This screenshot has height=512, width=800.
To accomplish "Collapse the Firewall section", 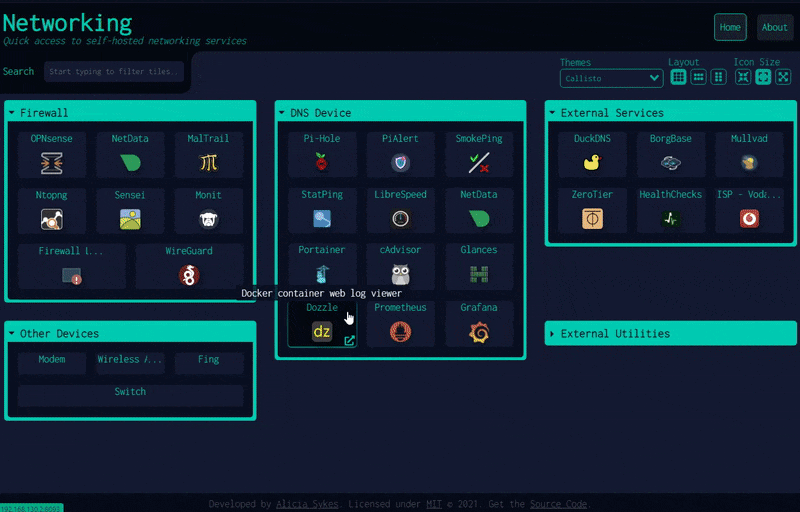I will pos(130,113).
